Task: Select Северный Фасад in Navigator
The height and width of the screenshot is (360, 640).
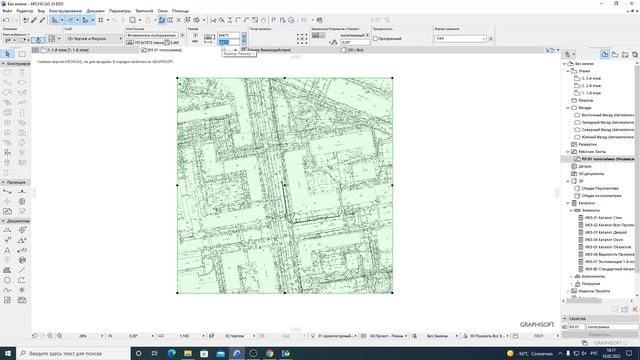Action: [x=607, y=130]
